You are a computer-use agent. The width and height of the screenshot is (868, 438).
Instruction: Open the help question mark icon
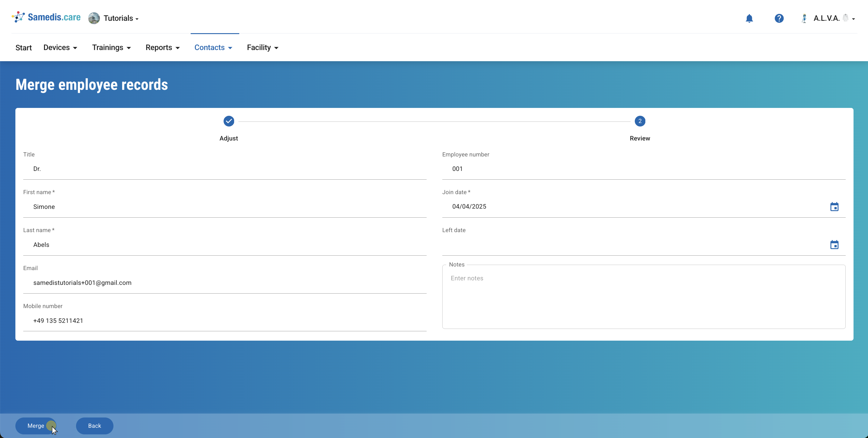click(x=779, y=18)
